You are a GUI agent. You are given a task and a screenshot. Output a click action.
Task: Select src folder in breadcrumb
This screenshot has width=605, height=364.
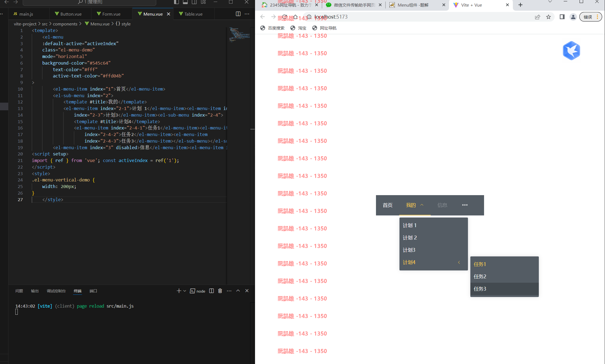45,24
